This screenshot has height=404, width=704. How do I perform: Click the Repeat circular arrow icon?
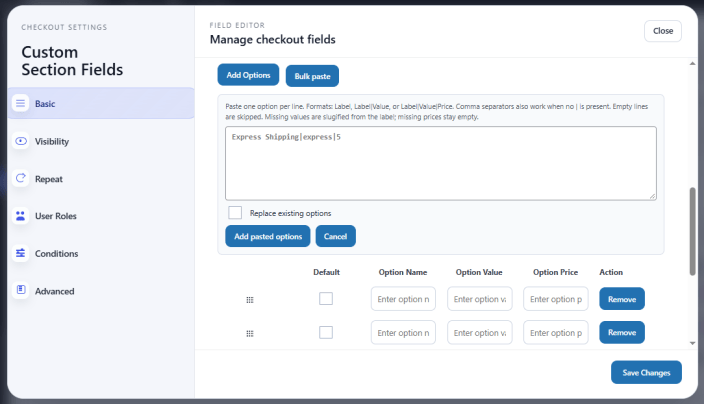click(x=21, y=178)
